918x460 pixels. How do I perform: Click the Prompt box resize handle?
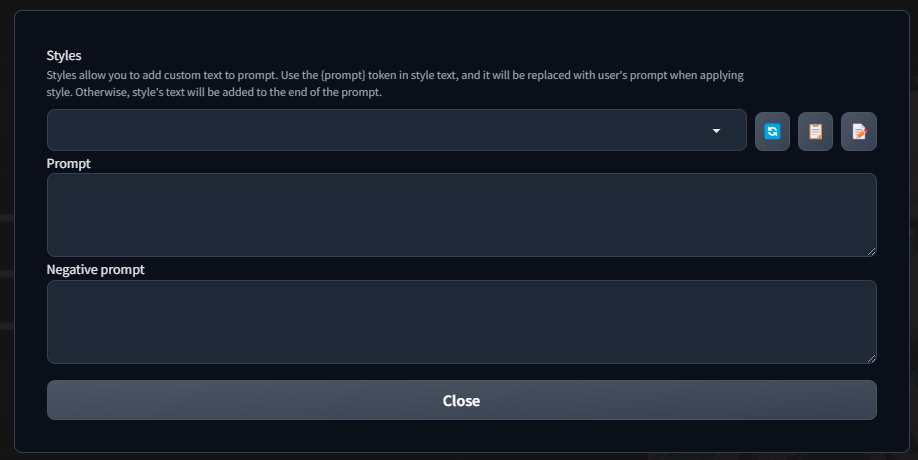[871, 252]
